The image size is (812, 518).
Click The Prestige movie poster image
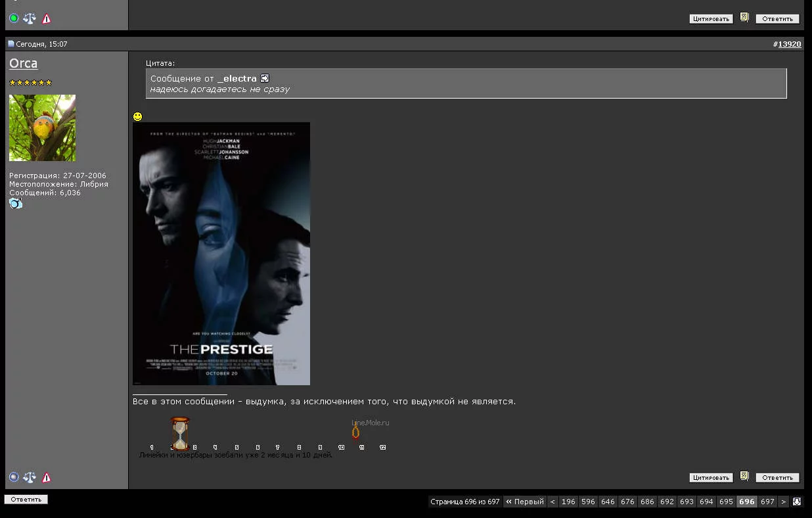(x=221, y=253)
